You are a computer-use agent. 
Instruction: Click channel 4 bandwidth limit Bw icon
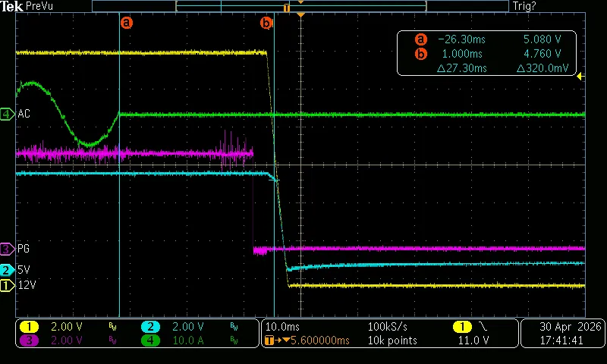[234, 340]
